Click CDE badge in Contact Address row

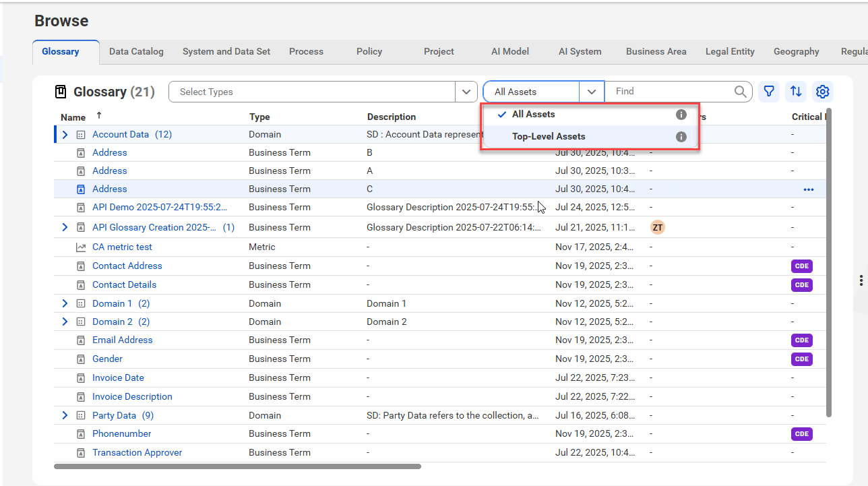(x=802, y=266)
